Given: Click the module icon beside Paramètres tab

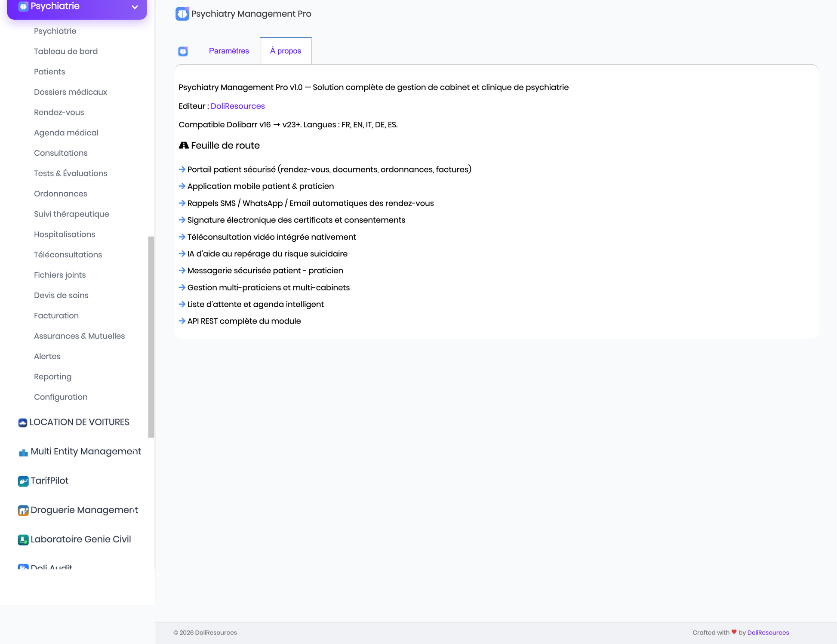Looking at the screenshot, I should [183, 51].
